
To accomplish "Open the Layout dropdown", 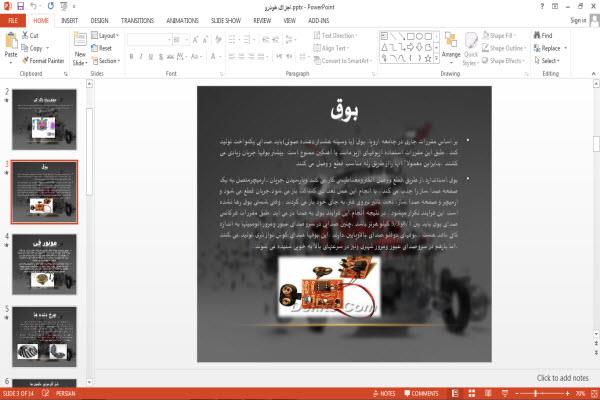I will pos(105,36).
